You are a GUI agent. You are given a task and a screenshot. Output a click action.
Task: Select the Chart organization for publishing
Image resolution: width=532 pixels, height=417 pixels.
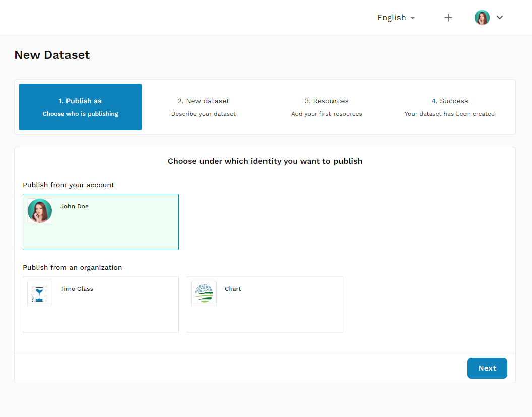pos(264,305)
